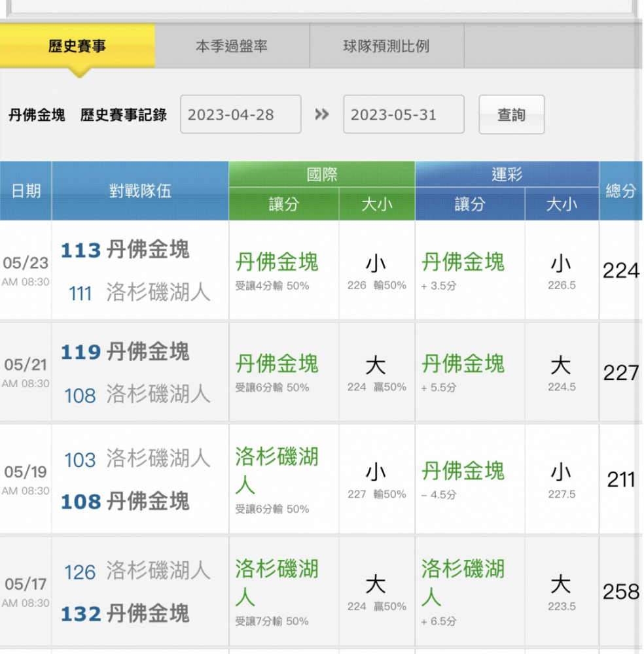Click the + 5.5分 spread value
The width and height of the screenshot is (644, 654).
[x=438, y=388]
